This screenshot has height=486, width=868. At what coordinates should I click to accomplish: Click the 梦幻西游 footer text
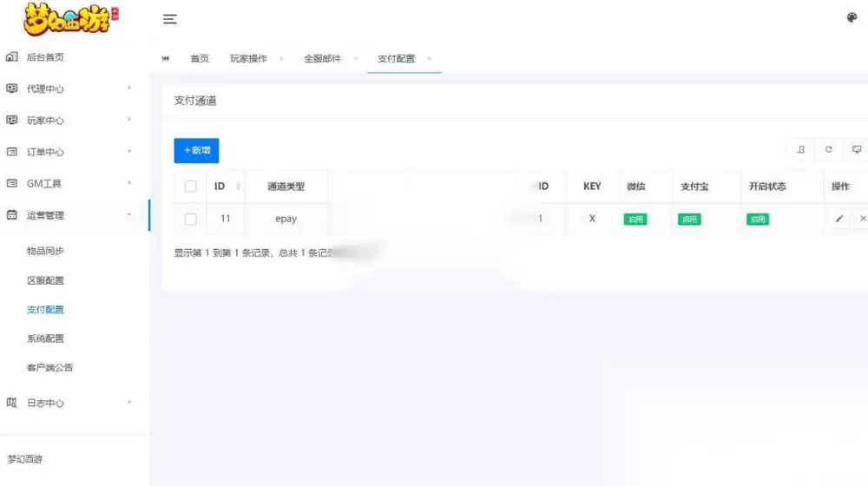point(25,459)
